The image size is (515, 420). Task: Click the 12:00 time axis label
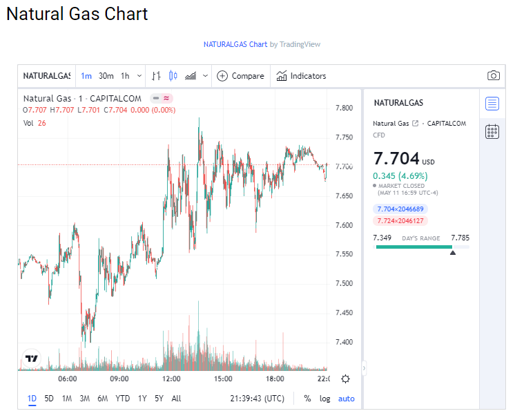pyautogui.click(x=171, y=379)
